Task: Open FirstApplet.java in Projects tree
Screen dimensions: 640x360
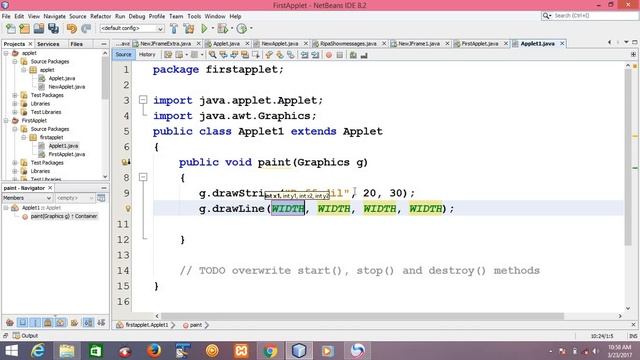Action: (x=67, y=154)
